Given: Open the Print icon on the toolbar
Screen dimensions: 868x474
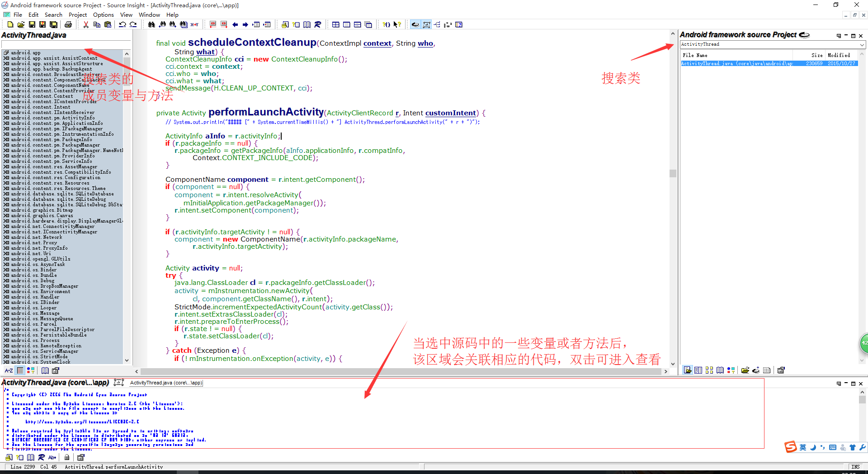Looking at the screenshot, I should [69, 24].
